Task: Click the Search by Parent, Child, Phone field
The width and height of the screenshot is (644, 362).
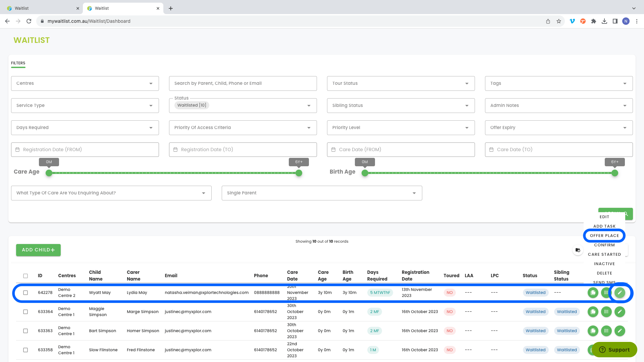Action: coord(243,83)
